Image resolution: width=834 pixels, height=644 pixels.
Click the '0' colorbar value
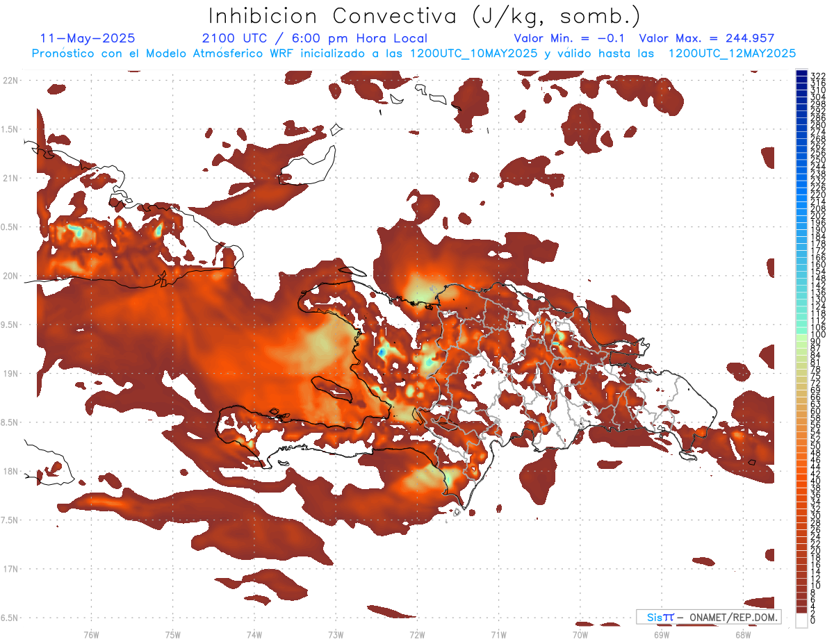tap(813, 620)
